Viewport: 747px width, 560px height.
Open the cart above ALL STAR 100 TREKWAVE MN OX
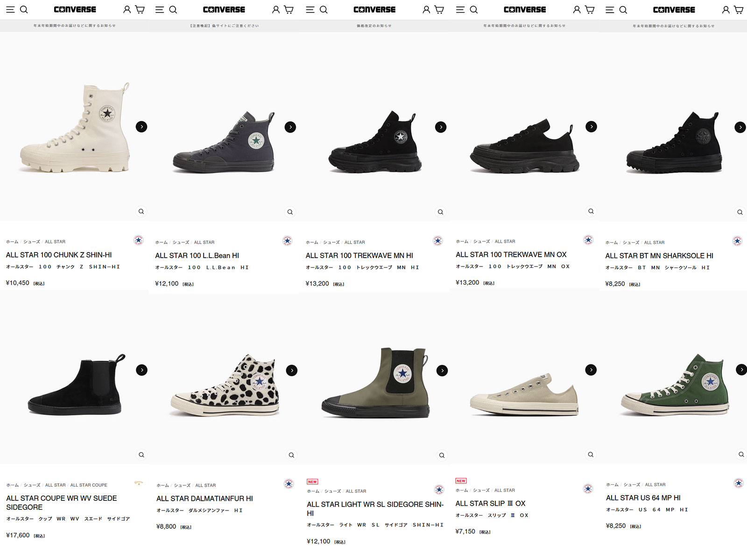(x=590, y=10)
